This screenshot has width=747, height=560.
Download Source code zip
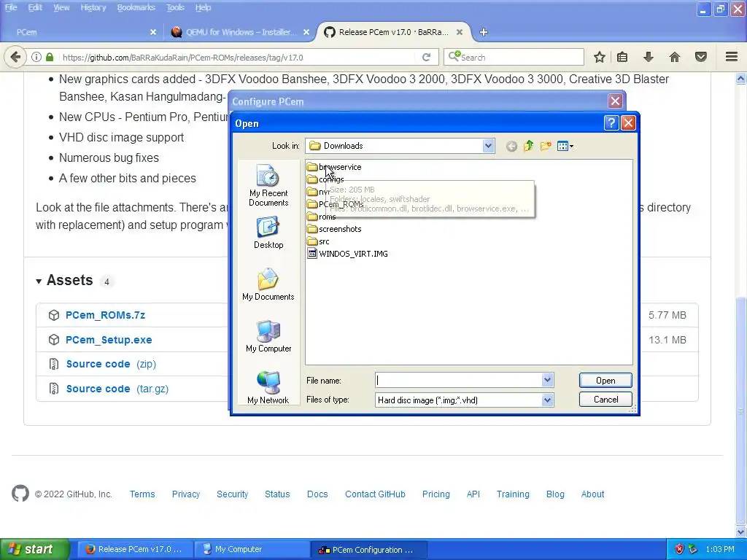(x=111, y=364)
